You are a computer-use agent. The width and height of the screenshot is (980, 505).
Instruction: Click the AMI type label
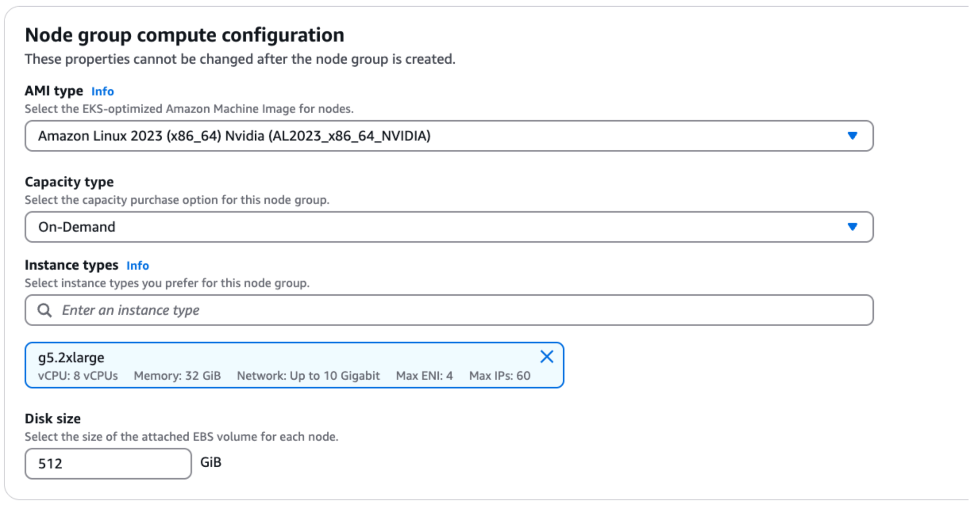54,91
